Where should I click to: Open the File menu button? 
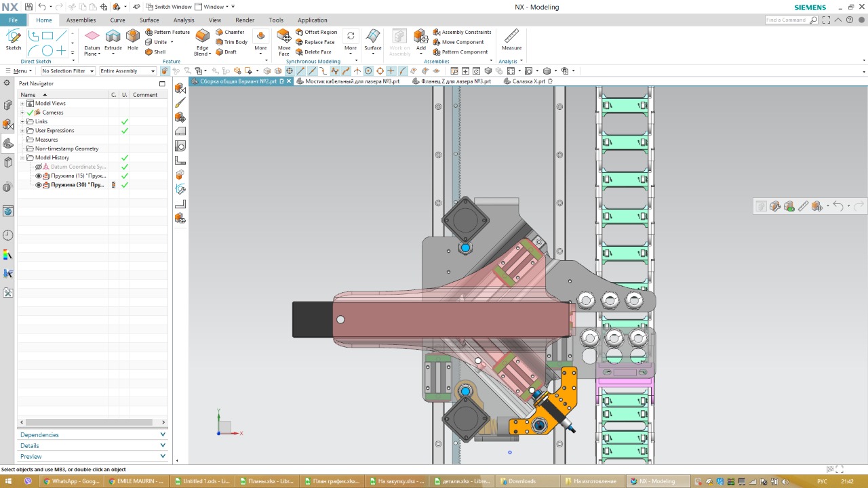[x=13, y=20]
